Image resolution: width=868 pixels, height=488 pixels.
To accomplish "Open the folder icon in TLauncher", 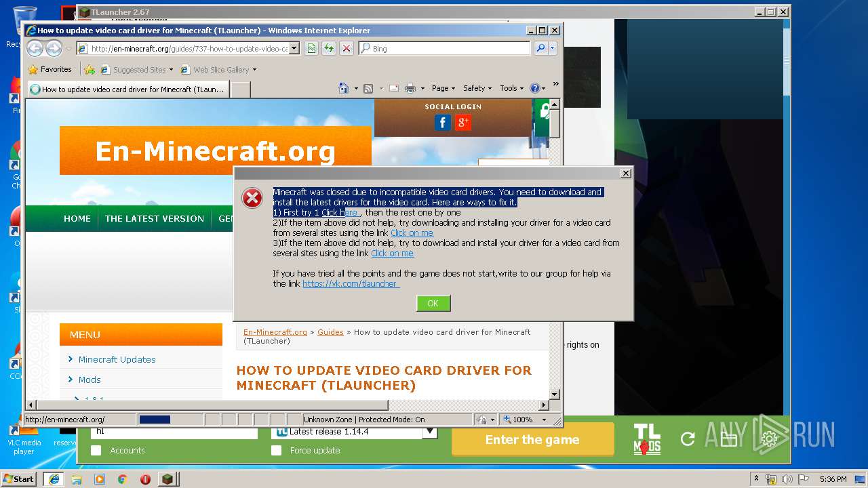I will point(729,439).
